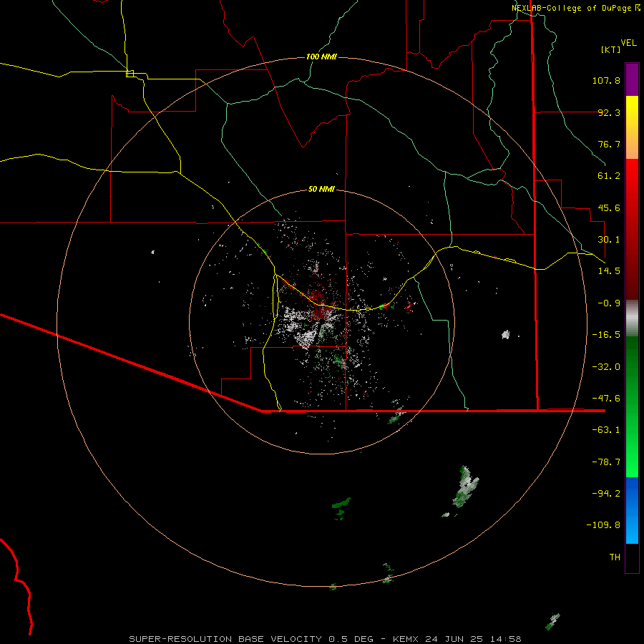
Task: Click the bright red segment of the color bar
Action: coord(632,229)
